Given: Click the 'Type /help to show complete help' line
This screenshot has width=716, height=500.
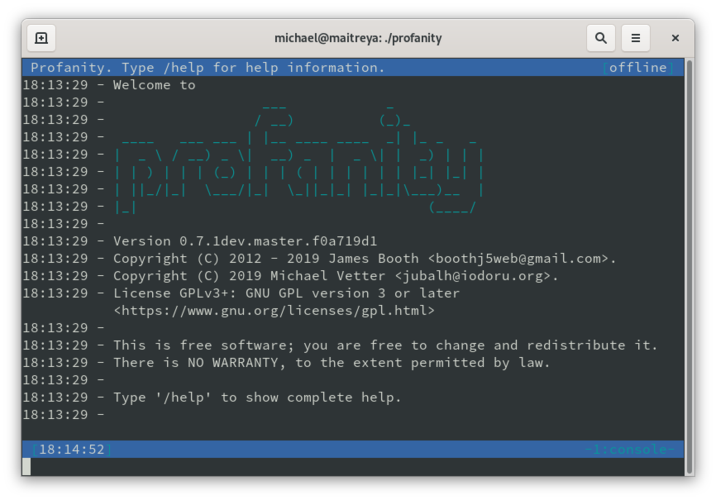Looking at the screenshot, I should click(257, 397).
